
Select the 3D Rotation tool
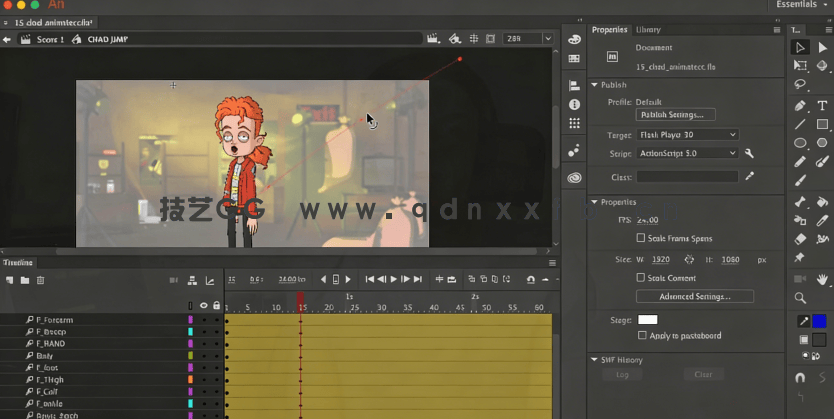[x=822, y=65]
